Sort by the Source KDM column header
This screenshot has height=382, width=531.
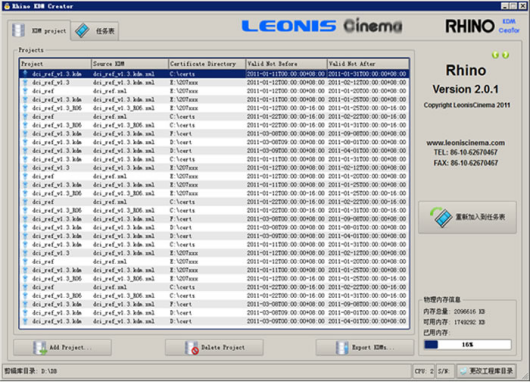coord(130,64)
